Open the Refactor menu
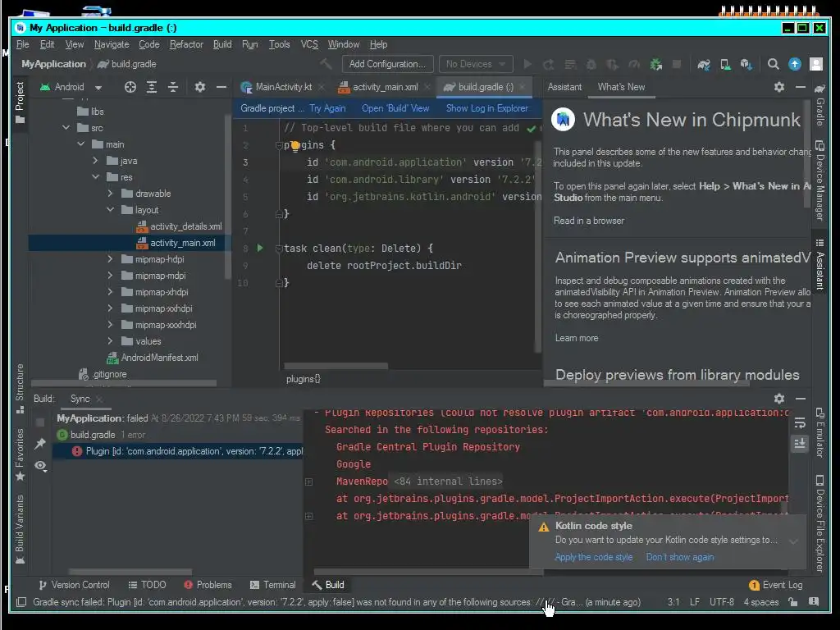 [x=186, y=44]
